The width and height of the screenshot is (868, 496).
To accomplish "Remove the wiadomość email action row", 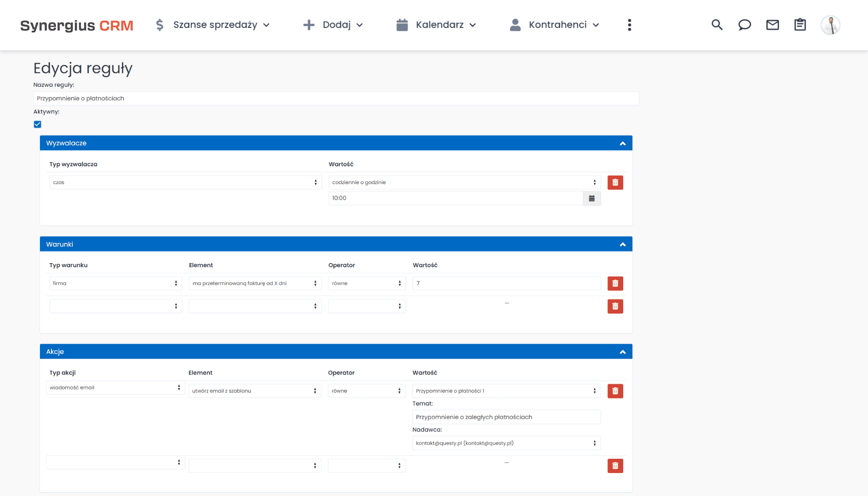I will pyautogui.click(x=615, y=391).
